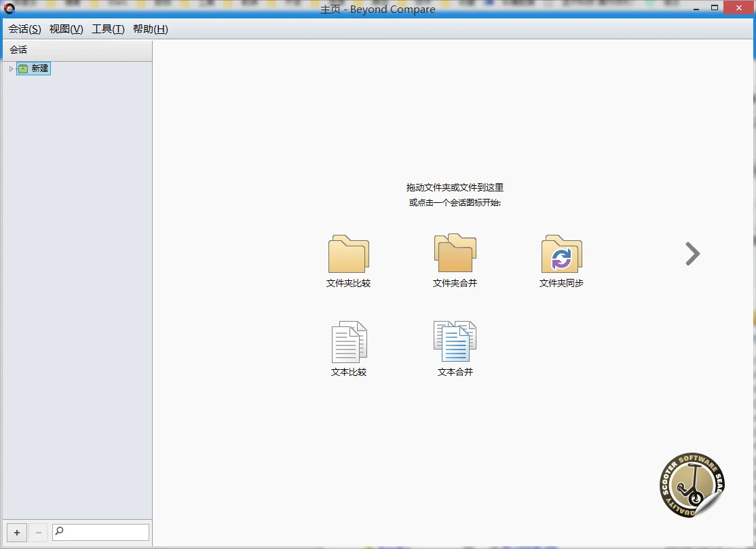Image resolution: width=756 pixels, height=549 pixels.
Task: Show more session types with right chevron
Action: pos(692,254)
